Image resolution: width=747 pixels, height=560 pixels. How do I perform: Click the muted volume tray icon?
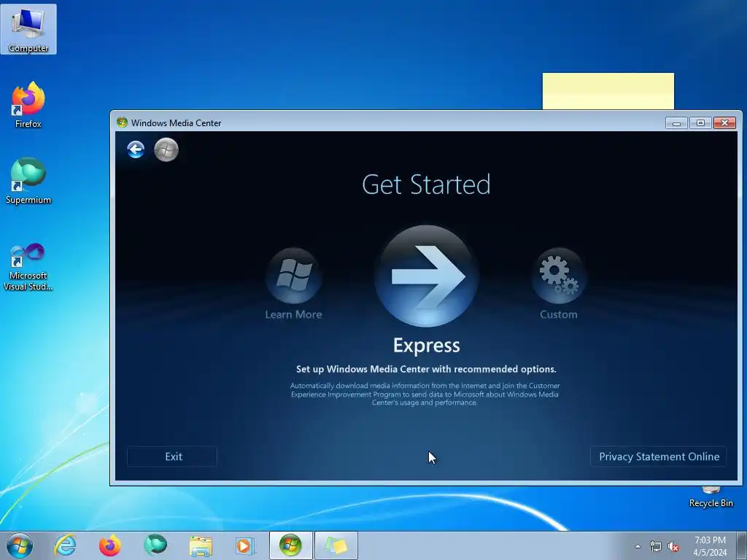tap(673, 546)
